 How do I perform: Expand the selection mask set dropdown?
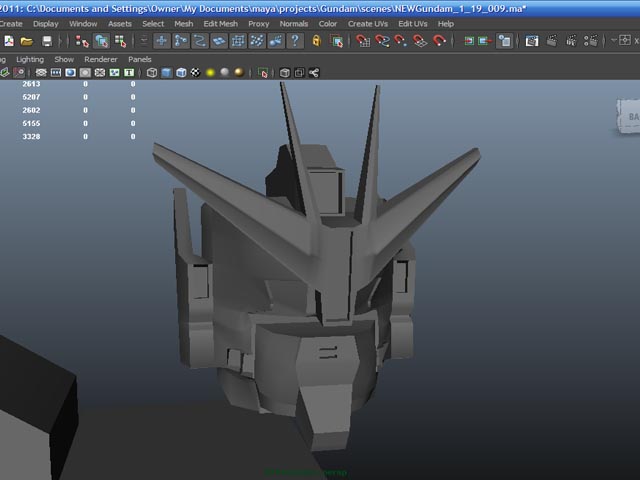144,41
